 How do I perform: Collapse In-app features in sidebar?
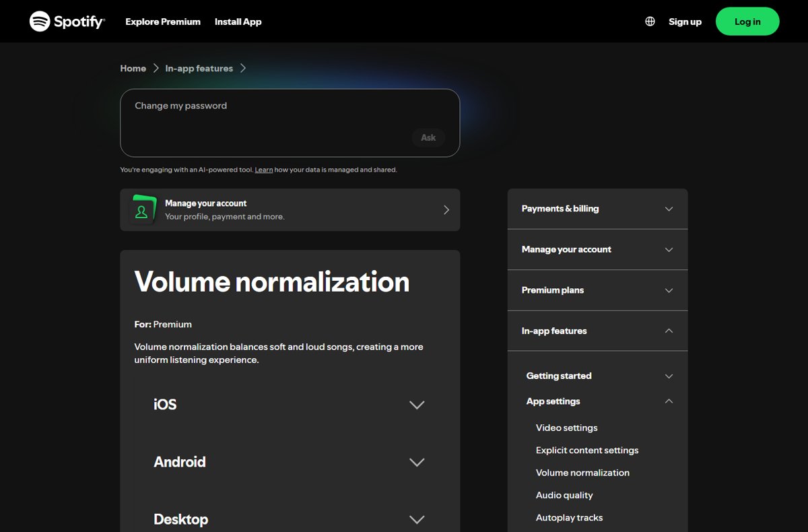point(597,331)
